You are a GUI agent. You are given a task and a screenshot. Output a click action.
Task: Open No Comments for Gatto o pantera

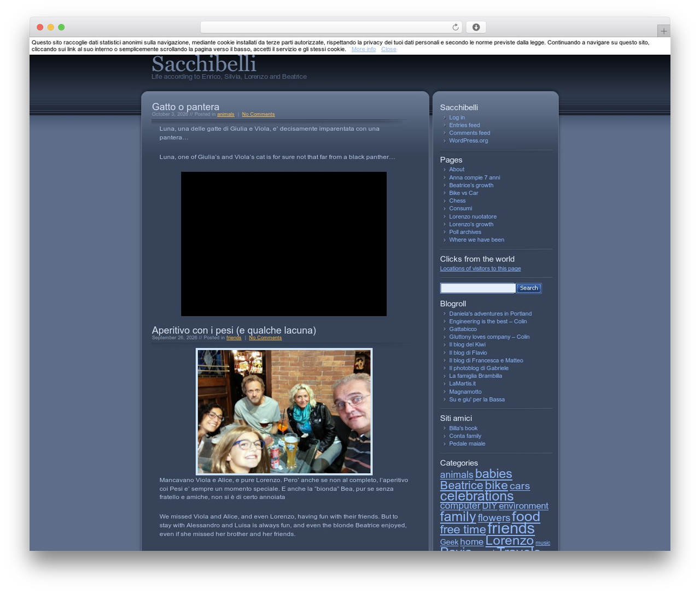pos(258,114)
